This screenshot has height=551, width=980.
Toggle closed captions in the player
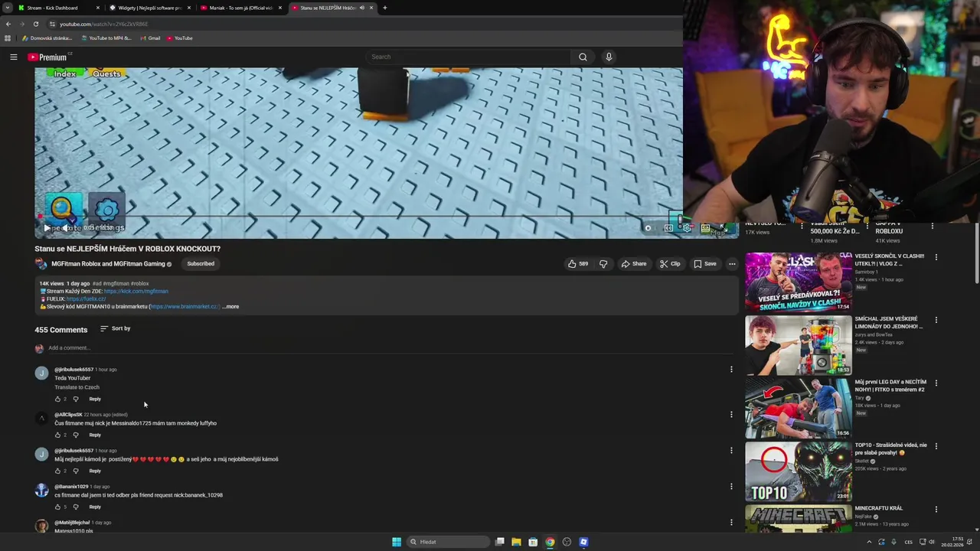click(668, 228)
